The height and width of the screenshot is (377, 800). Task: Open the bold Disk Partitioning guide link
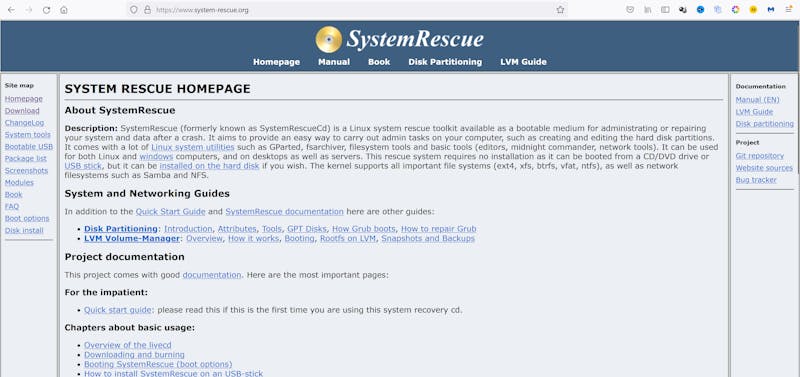point(121,229)
